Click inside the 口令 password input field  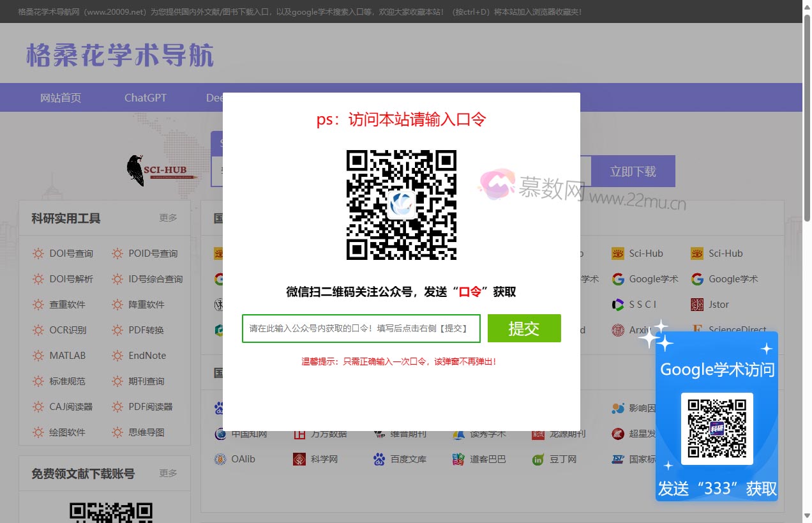click(361, 328)
